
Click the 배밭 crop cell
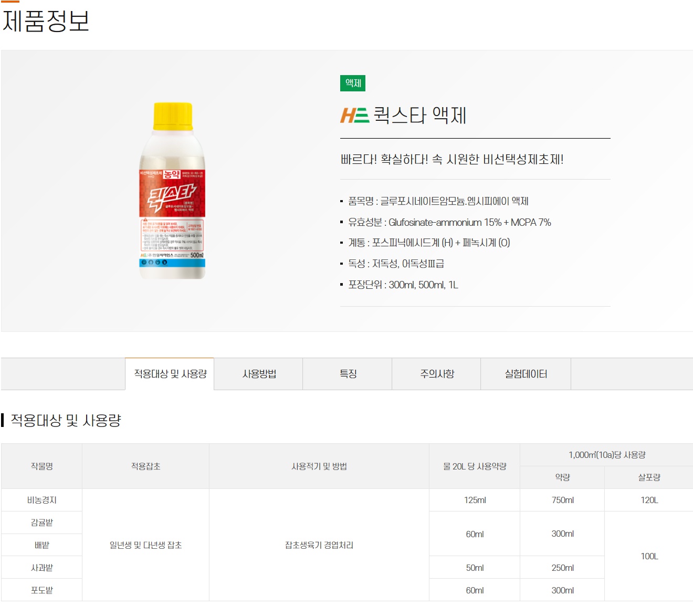(x=41, y=545)
